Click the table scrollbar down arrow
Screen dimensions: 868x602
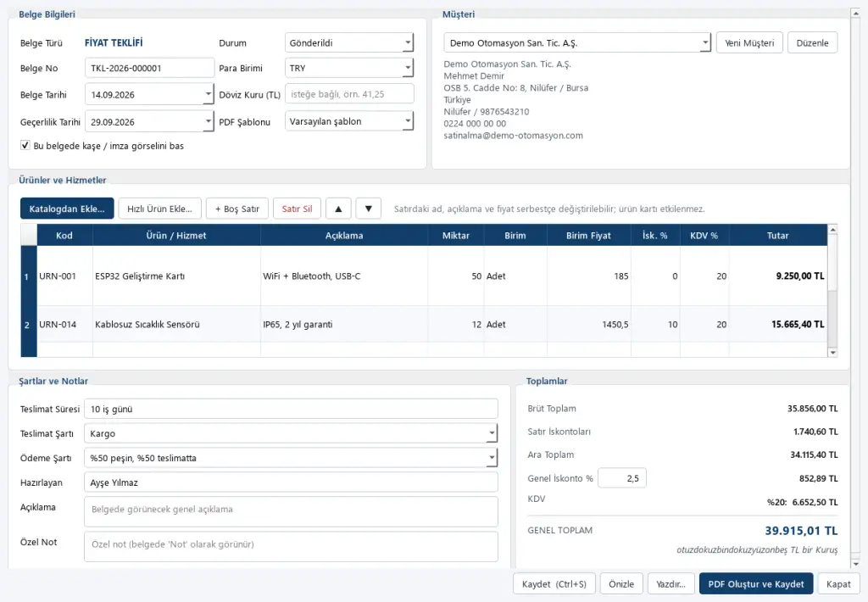tap(832, 352)
